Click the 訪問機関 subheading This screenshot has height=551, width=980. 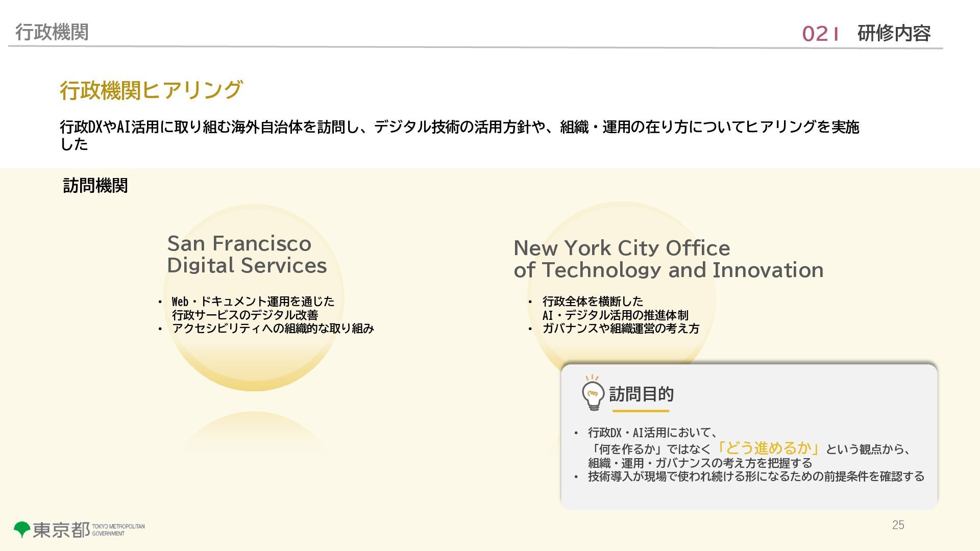pyautogui.click(x=95, y=185)
